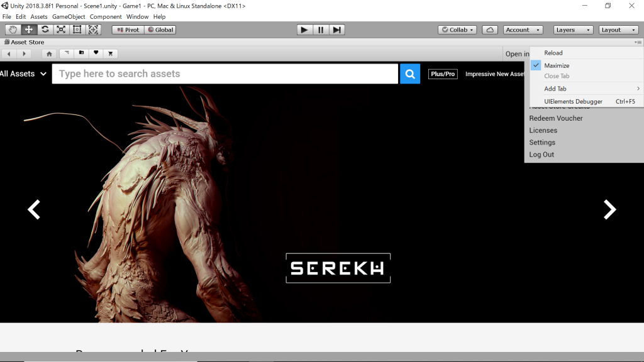Open the shopping cart
Image resolution: width=644 pixels, height=362 pixels.
[x=111, y=53]
